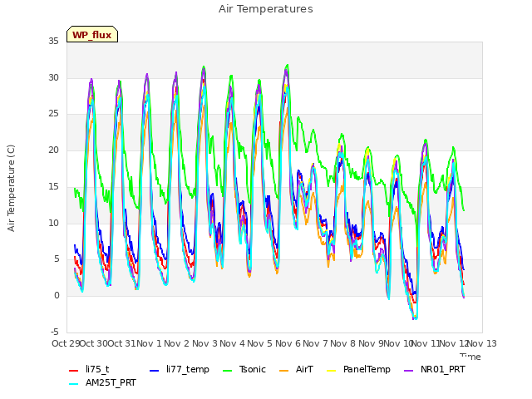Screen dimensions: 532x399
Task: Click the 30 y-axis tick label
Action: (x=53, y=77)
